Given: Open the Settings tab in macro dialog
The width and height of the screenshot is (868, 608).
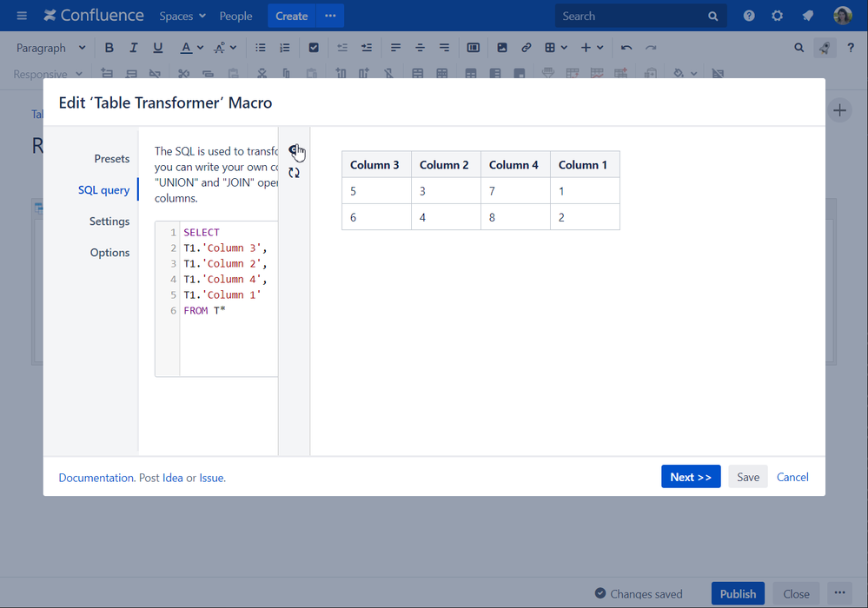Looking at the screenshot, I should [109, 221].
